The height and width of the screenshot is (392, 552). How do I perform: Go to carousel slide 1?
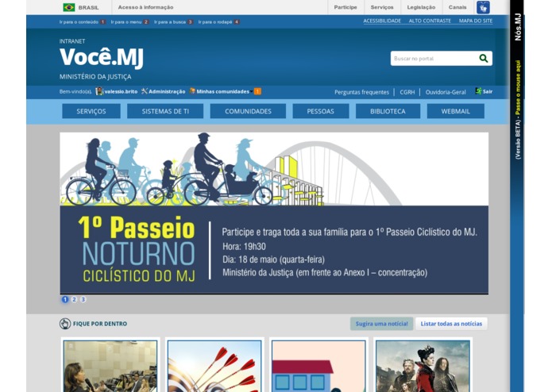[x=65, y=299]
